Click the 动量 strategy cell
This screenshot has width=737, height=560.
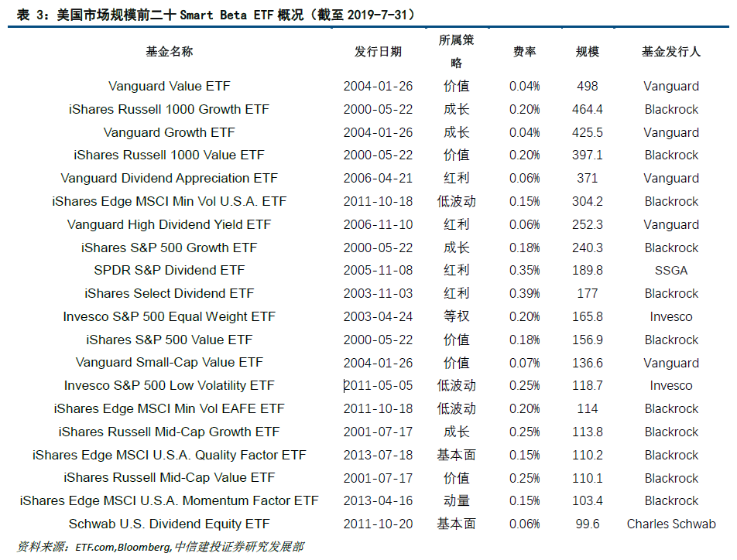[x=457, y=500]
